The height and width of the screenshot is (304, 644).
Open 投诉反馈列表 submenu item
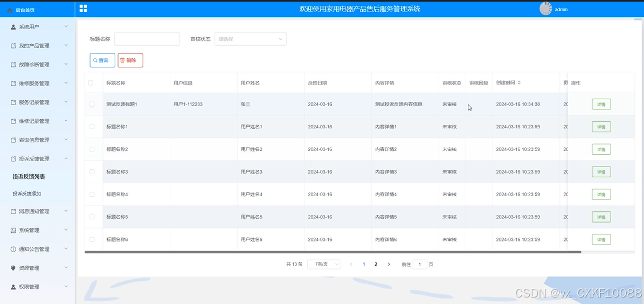coord(29,177)
